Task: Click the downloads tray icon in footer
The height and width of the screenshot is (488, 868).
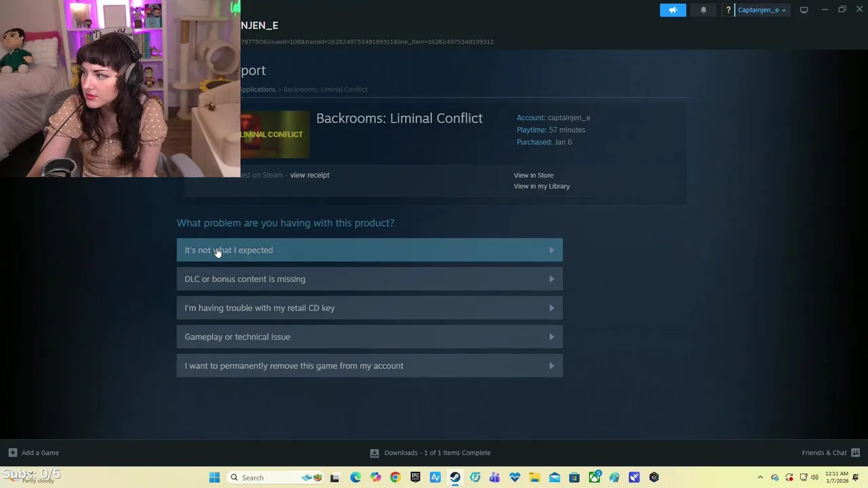Action: tap(374, 453)
